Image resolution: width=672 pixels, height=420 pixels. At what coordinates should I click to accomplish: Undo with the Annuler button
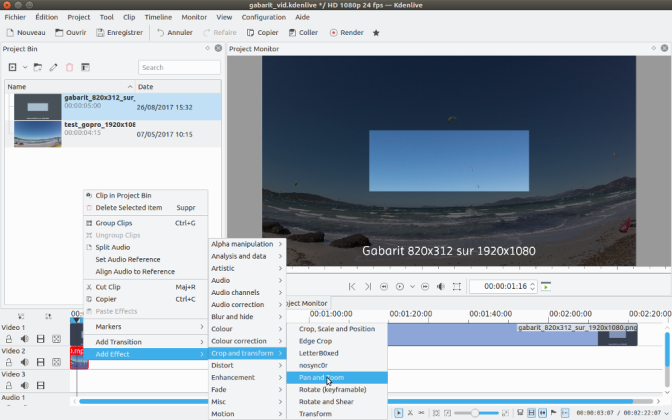click(x=174, y=33)
